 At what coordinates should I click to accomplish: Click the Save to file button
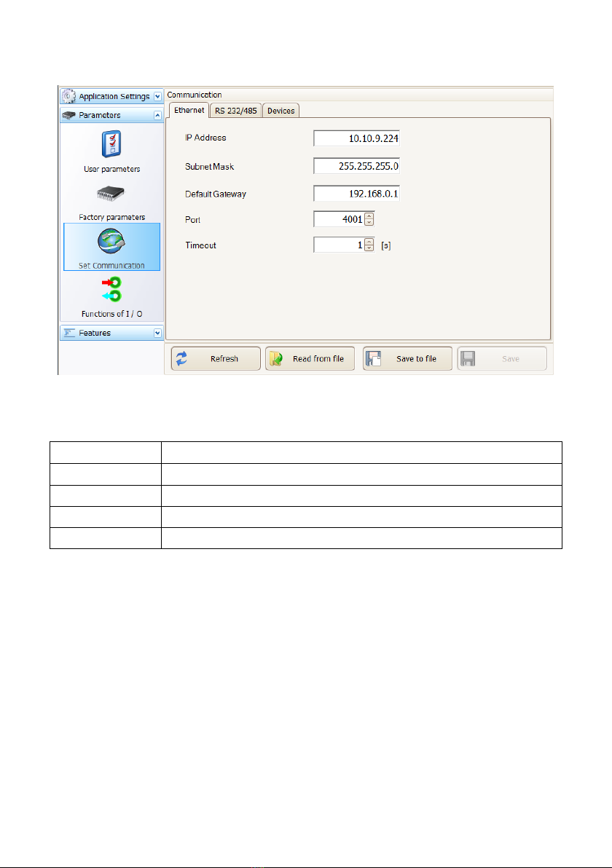407,359
